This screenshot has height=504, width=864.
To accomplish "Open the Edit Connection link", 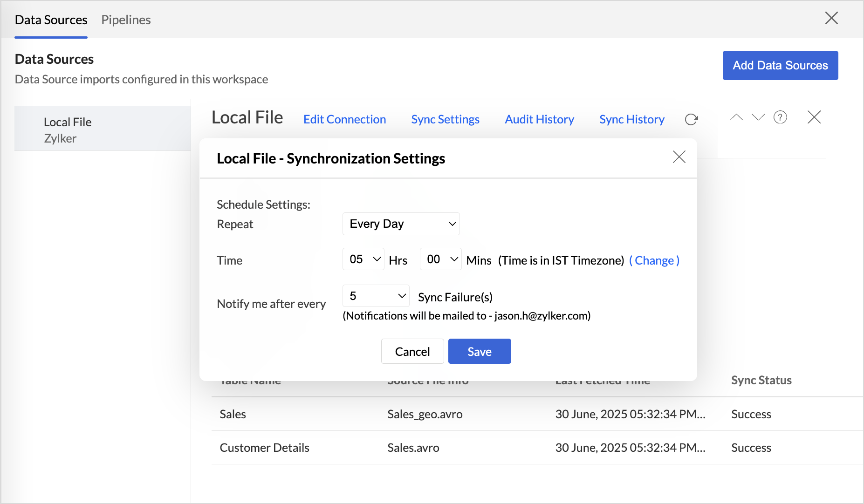I will coord(344,120).
